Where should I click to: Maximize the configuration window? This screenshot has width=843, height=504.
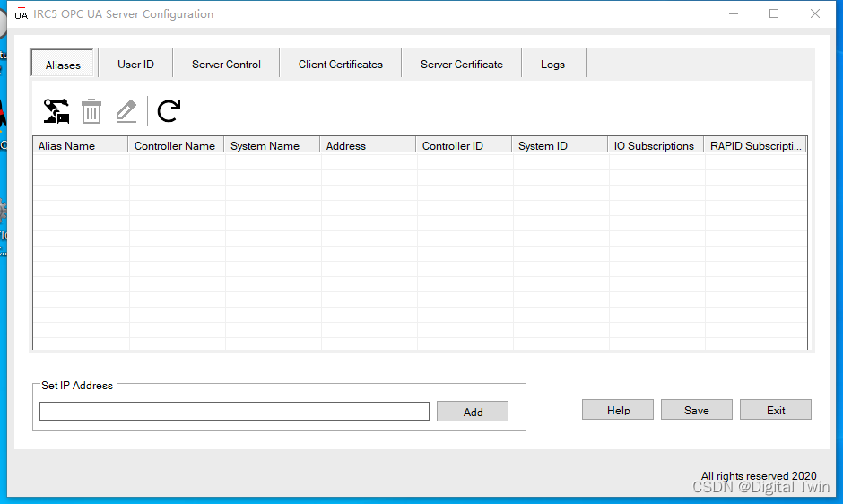774,14
